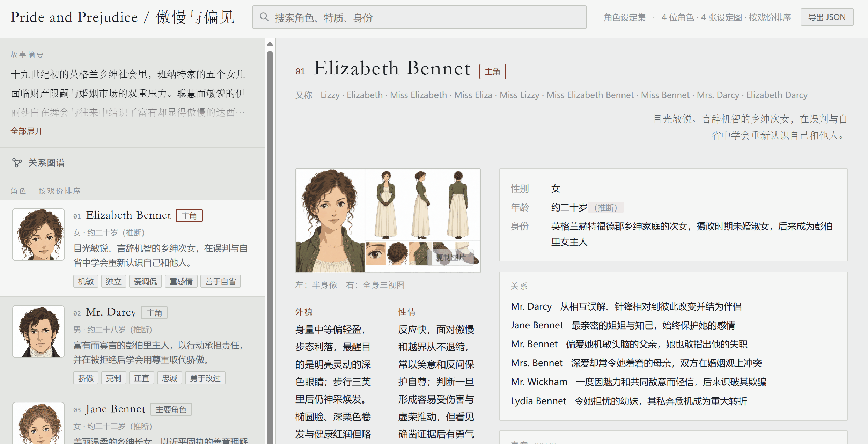Open the Mr. Wickham relationship entry
The width and height of the screenshot is (868, 444).
639,382
